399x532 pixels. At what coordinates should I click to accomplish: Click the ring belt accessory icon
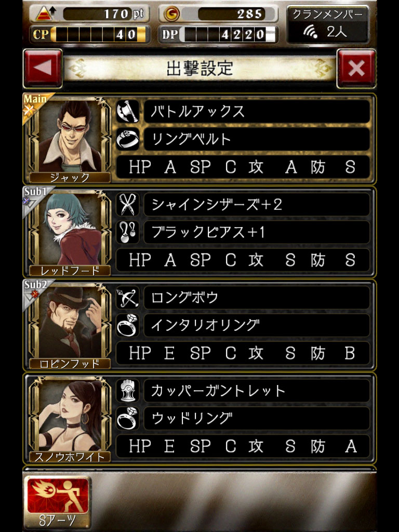click(x=128, y=139)
